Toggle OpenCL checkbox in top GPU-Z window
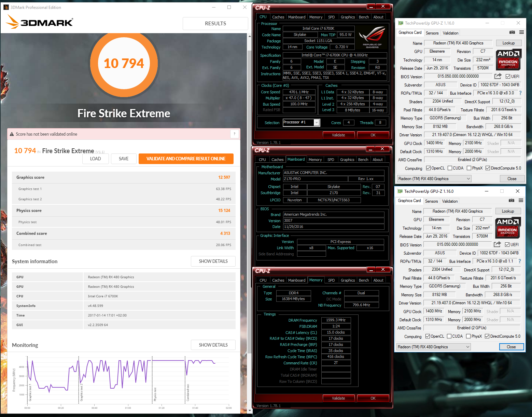 click(429, 168)
